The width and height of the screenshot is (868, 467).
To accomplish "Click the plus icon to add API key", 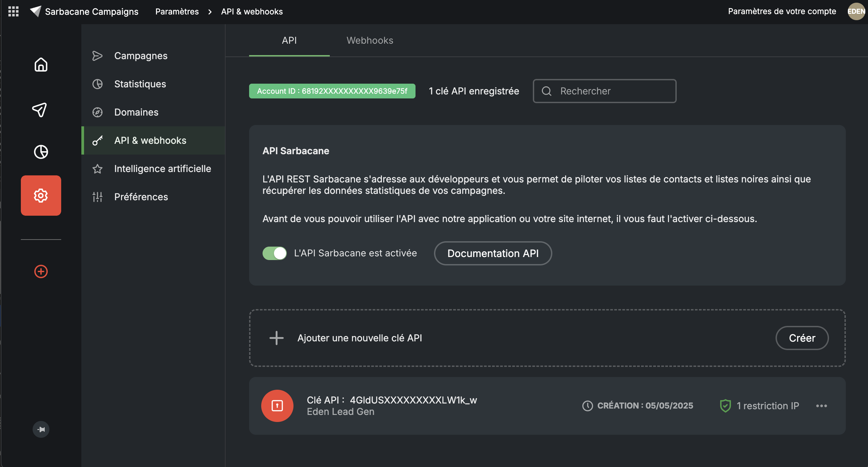I will [276, 338].
